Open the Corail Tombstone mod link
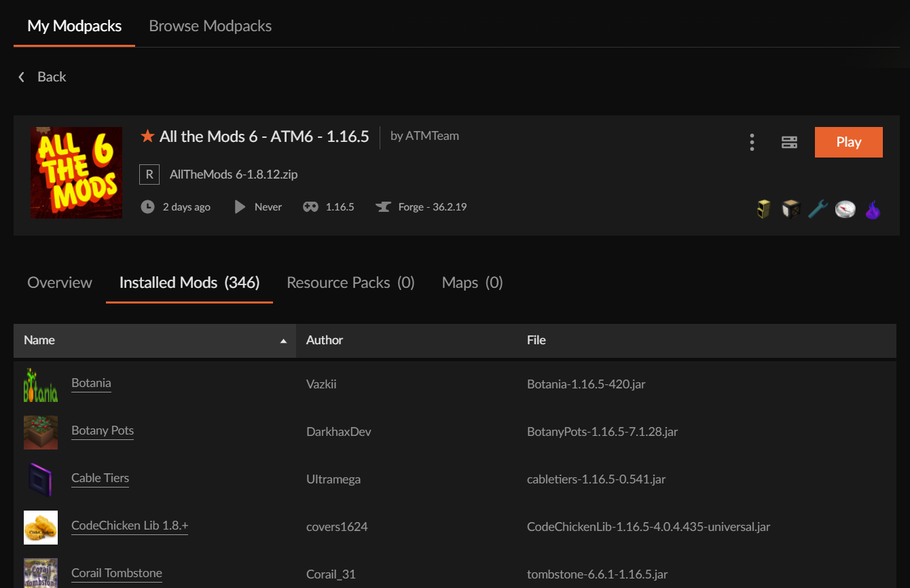 coord(117,573)
